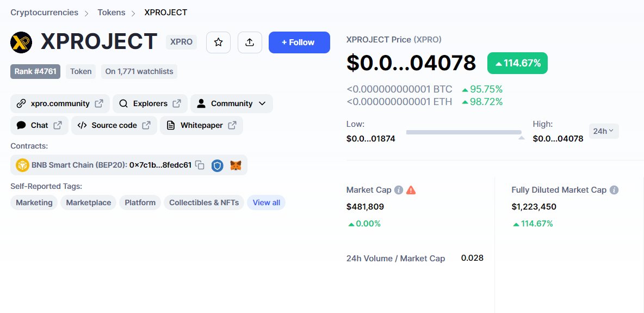
Task: Click the chain link icon before xpro.community
Action: coord(21,103)
